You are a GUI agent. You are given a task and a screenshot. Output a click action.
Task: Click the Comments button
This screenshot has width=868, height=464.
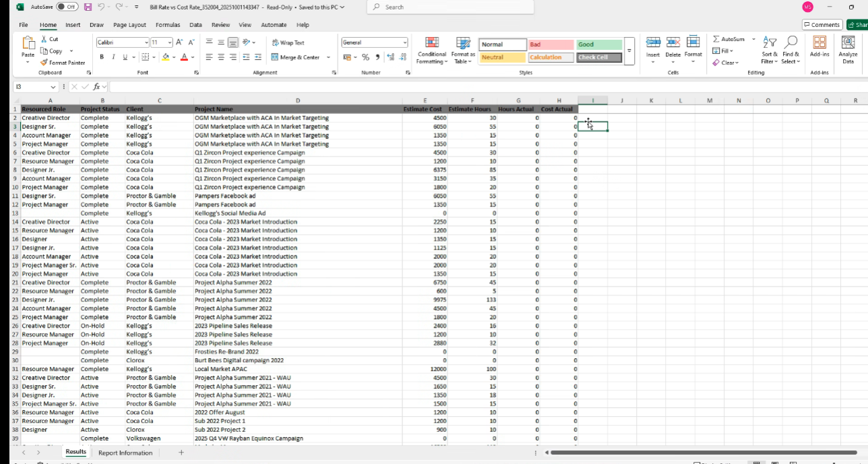[821, 25]
